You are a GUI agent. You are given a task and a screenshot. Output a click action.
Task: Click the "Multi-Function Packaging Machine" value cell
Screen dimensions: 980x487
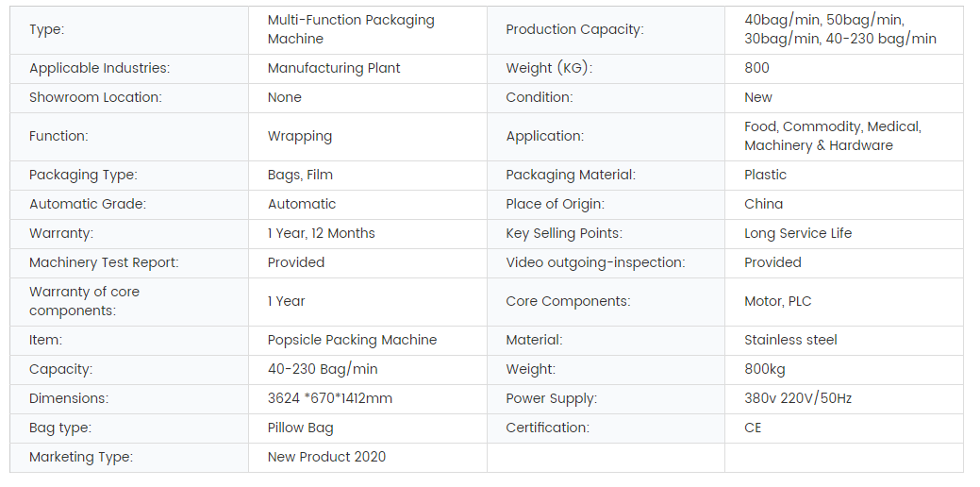pyautogui.click(x=351, y=29)
